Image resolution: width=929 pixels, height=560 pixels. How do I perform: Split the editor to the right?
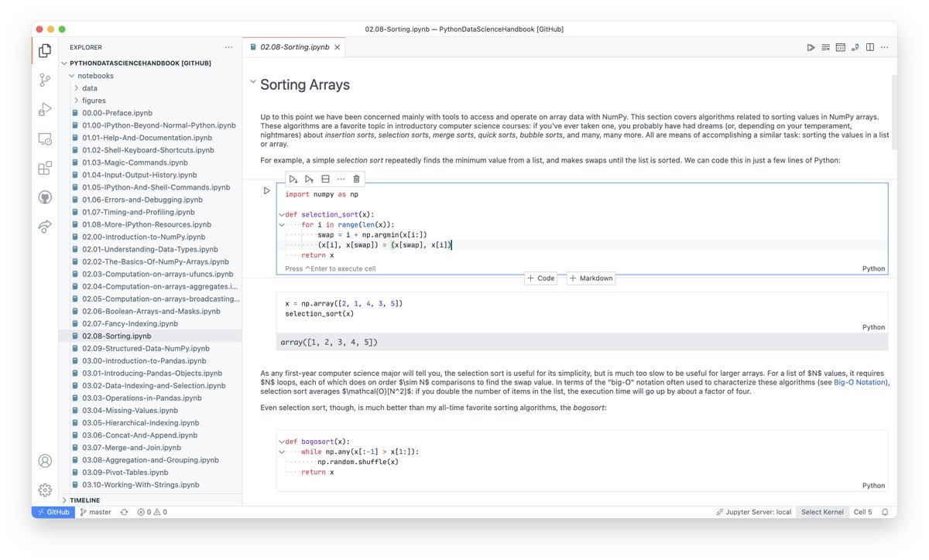coord(870,47)
